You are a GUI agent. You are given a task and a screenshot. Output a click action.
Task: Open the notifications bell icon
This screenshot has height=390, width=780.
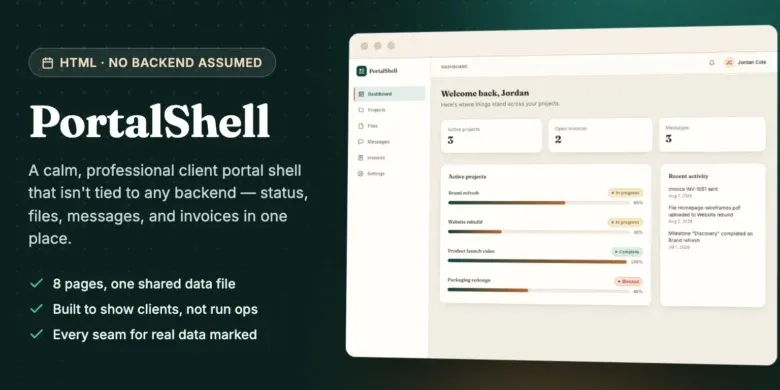tap(712, 63)
